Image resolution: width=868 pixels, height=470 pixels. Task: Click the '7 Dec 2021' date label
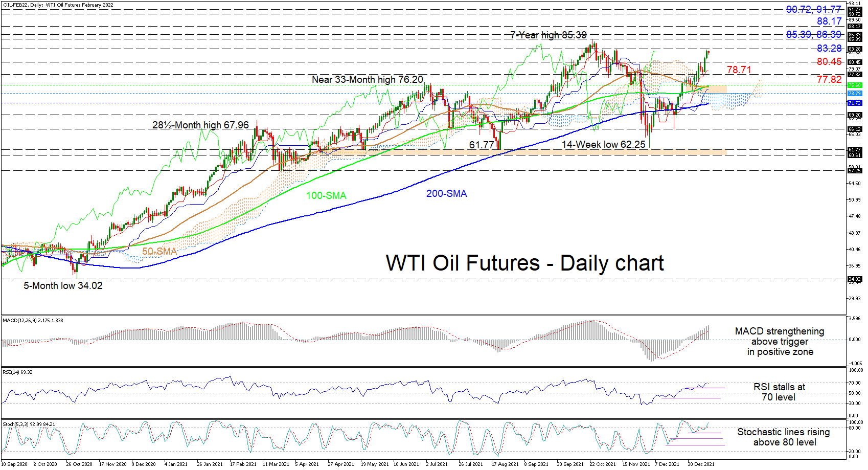667,464
